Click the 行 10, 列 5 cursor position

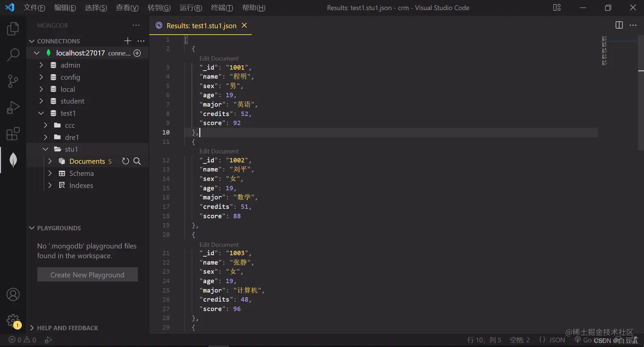(x=484, y=340)
